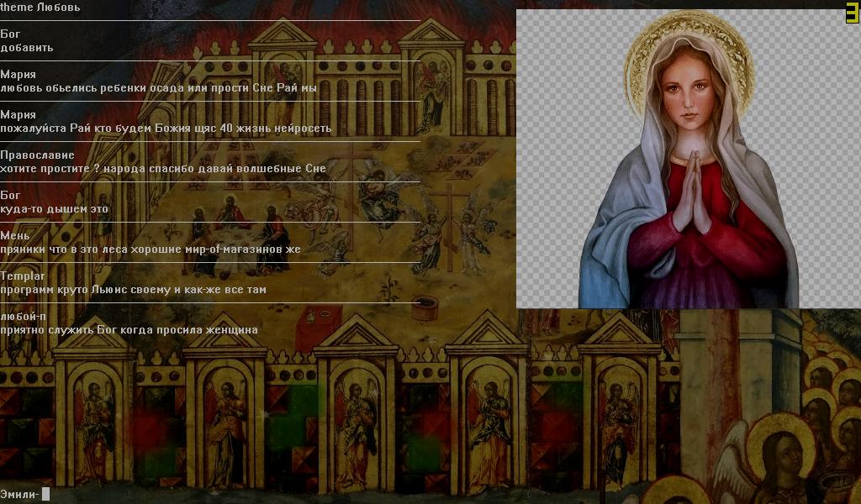Image resolution: width=861 pixels, height=504 pixels.
Task: Click the message starting "любовь обьелись ребенки"
Action: pos(158,87)
